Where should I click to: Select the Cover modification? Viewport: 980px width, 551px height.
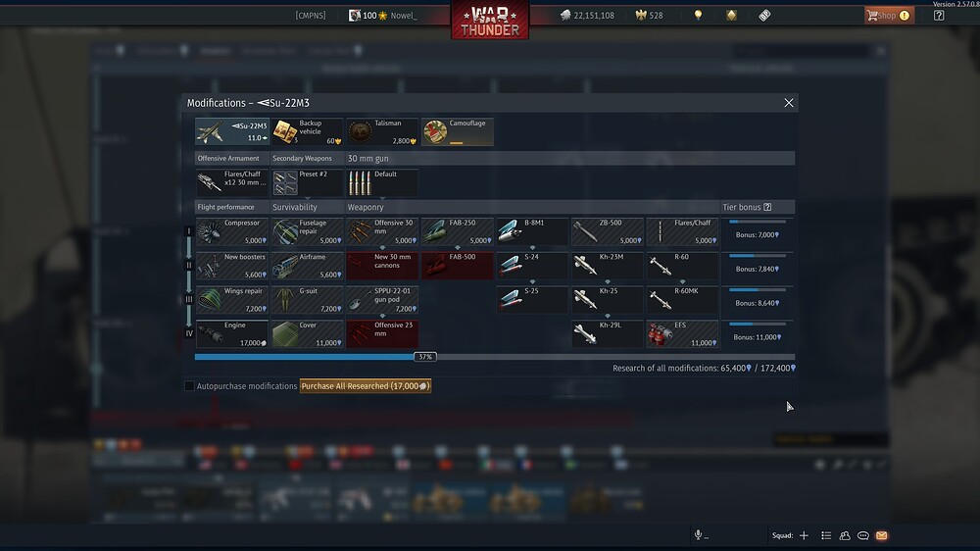[x=307, y=334]
